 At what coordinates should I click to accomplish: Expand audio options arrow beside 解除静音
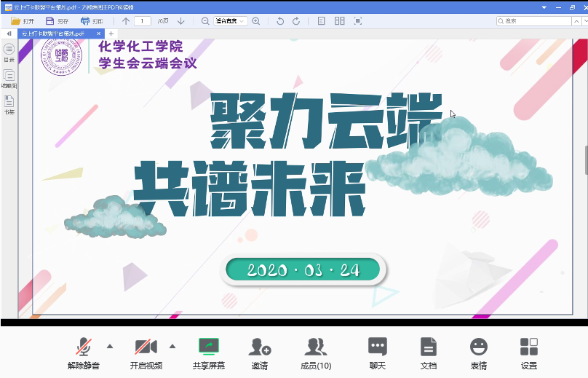pos(110,346)
